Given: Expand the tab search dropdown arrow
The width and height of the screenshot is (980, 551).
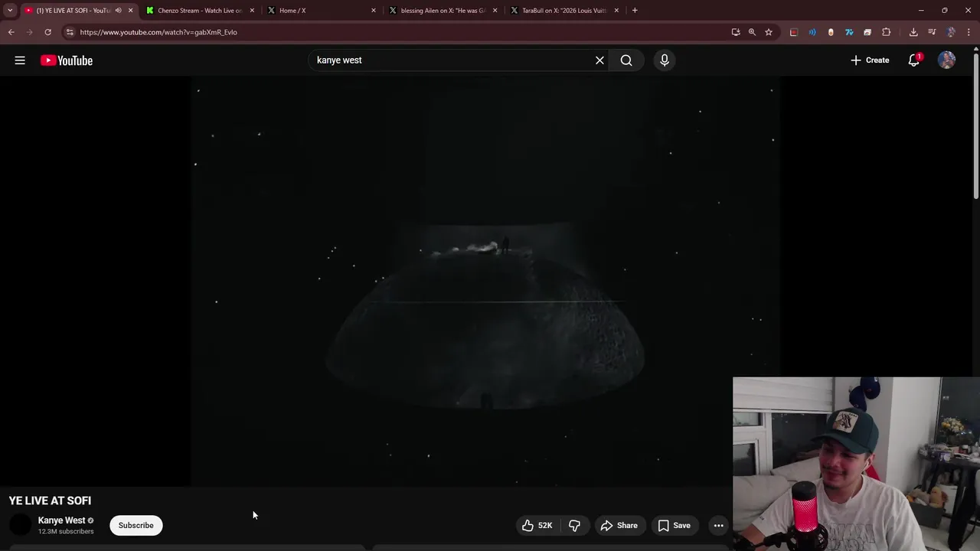Looking at the screenshot, I should [10, 11].
